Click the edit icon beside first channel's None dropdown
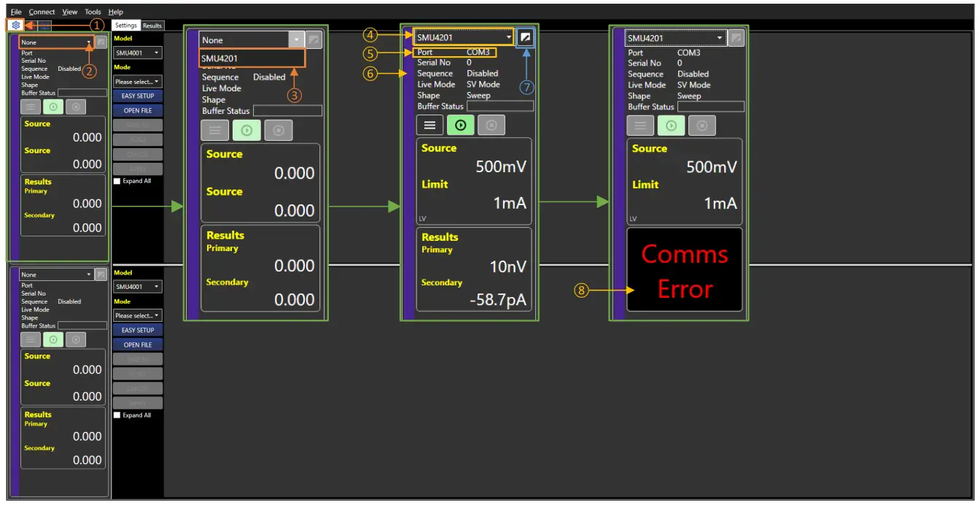The width and height of the screenshot is (980, 505). point(101,42)
